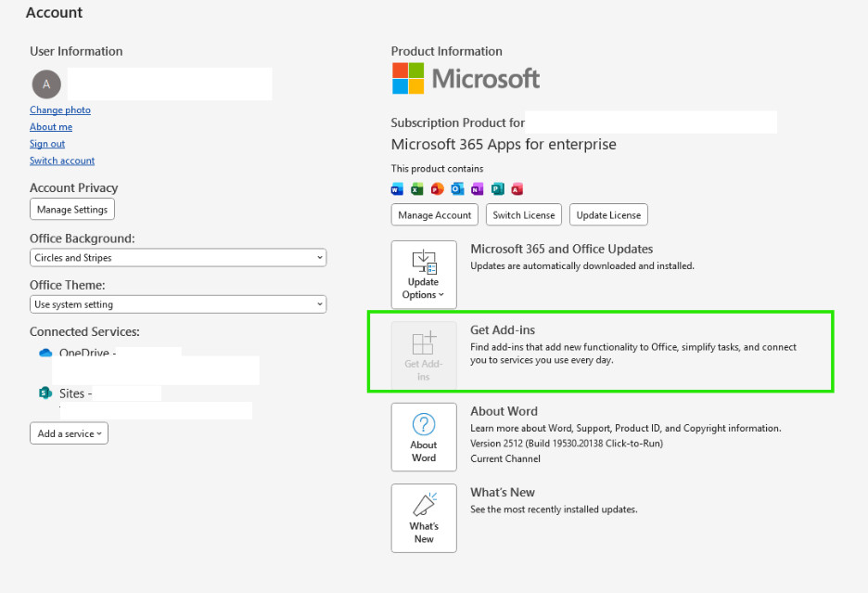
Task: Click the SharePoint Sites icon under Connected Services
Action: tap(45, 393)
